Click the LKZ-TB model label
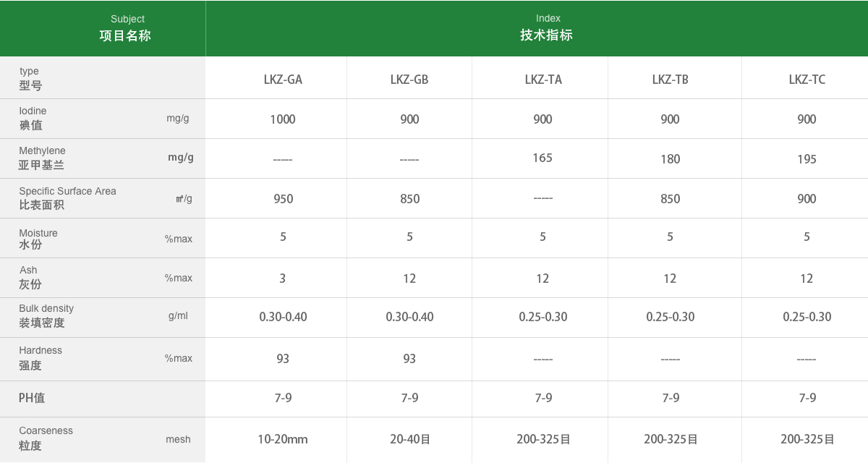The width and height of the screenshot is (868, 463). point(670,80)
